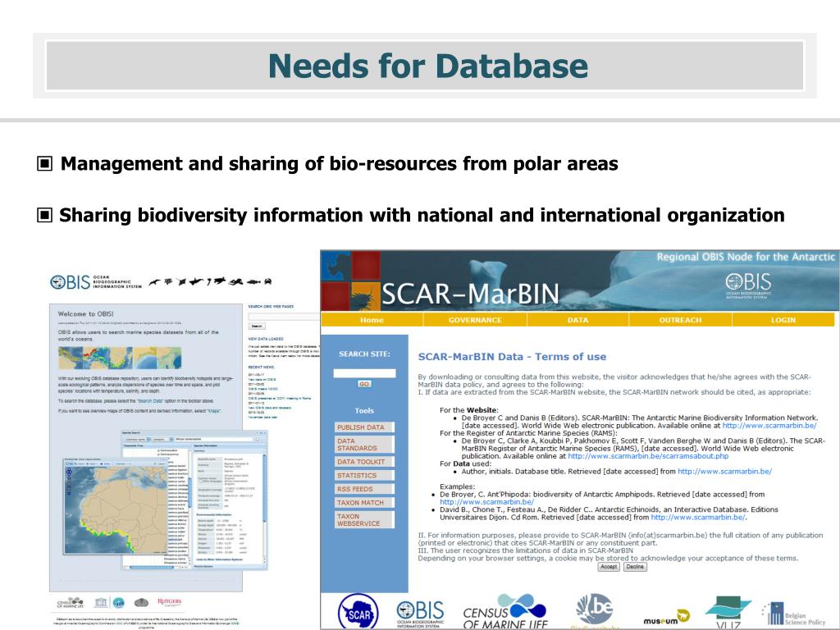Image resolution: width=840 pixels, height=630 pixels.
Task: Focus the Search Site input field
Action: [x=364, y=373]
